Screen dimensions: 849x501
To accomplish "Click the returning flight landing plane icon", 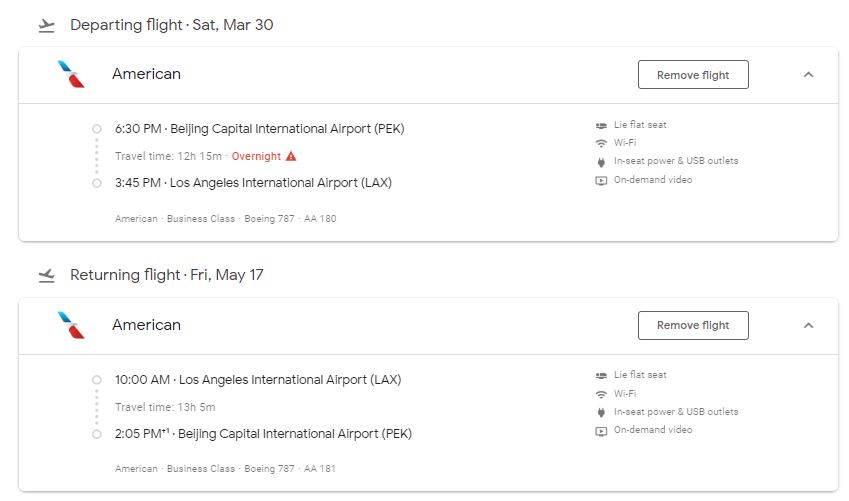I will (47, 276).
